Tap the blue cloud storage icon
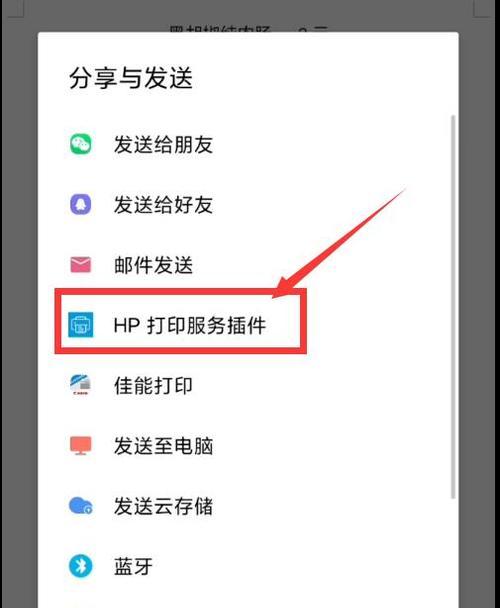Viewport: 500px width, 608px height. coord(81,506)
